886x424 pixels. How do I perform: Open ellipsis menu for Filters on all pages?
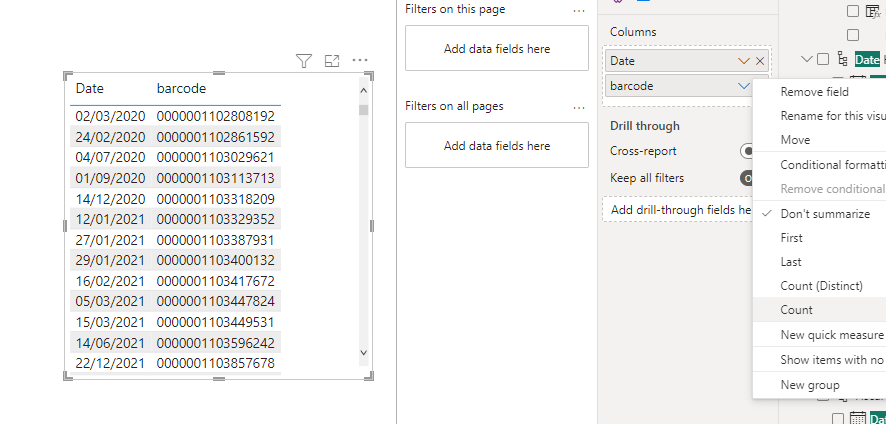(579, 107)
